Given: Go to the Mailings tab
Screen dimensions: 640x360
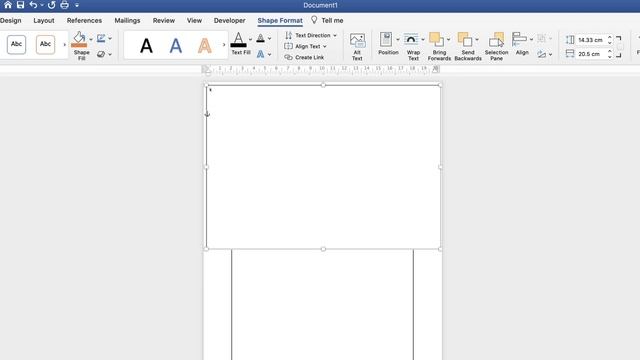Looking at the screenshot, I should pyautogui.click(x=127, y=20).
